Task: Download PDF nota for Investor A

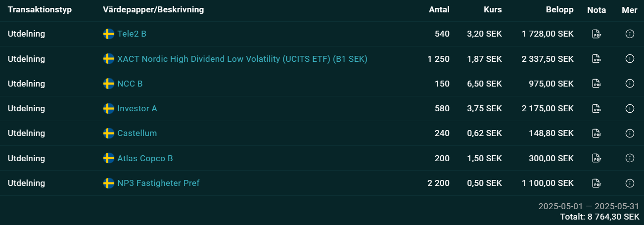Action: [597, 108]
